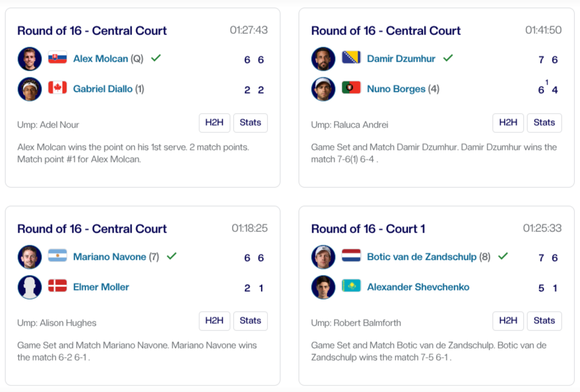Viewport: 580px width, 392px height.
Task: Click Alex Molcan's player photo
Action: point(30,59)
